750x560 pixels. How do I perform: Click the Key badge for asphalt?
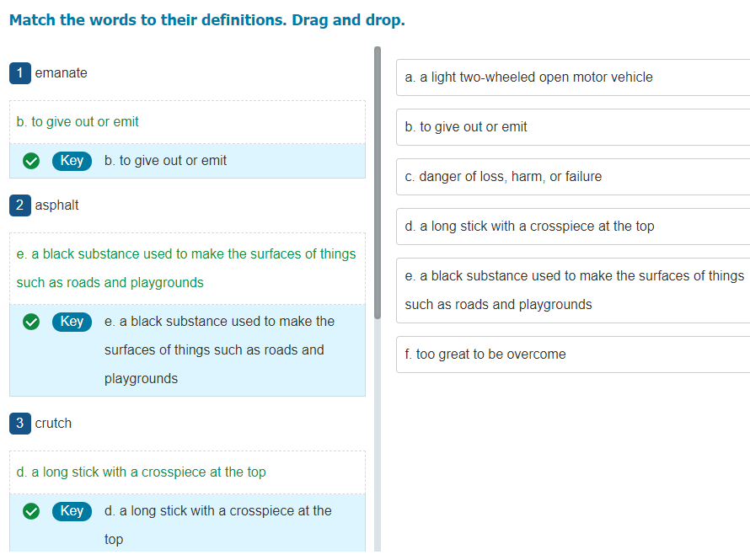coord(72,322)
